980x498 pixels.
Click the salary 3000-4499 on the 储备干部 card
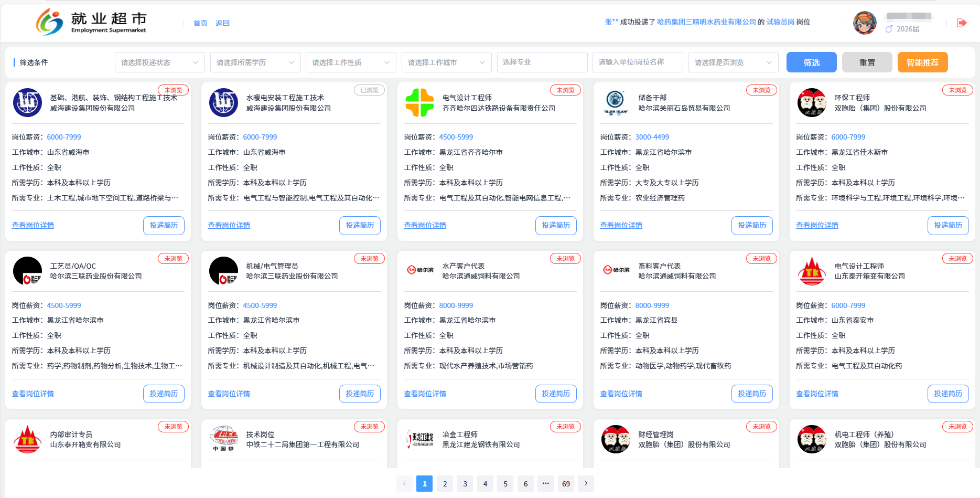pyautogui.click(x=652, y=137)
